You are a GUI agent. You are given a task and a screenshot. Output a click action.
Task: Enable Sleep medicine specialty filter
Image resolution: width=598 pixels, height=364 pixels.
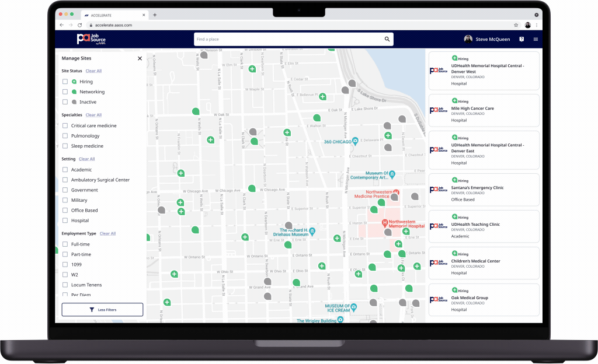click(x=65, y=146)
